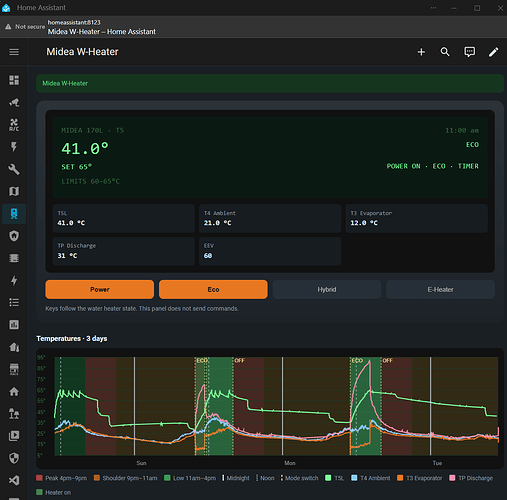Select the highlighted water heater sidebar icon
The image size is (507, 500).
pos(14,214)
